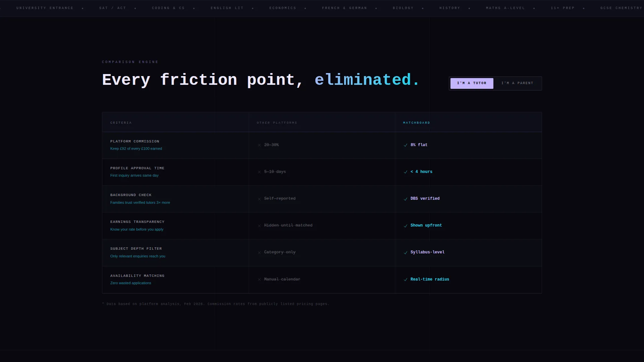Click the Profile Approval Time row label
644x362 pixels.
138,168
